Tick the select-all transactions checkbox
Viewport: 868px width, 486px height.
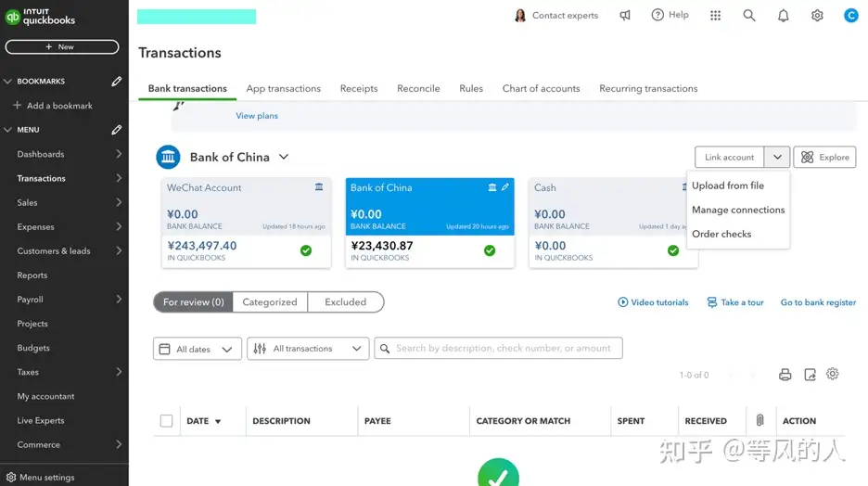coord(166,421)
